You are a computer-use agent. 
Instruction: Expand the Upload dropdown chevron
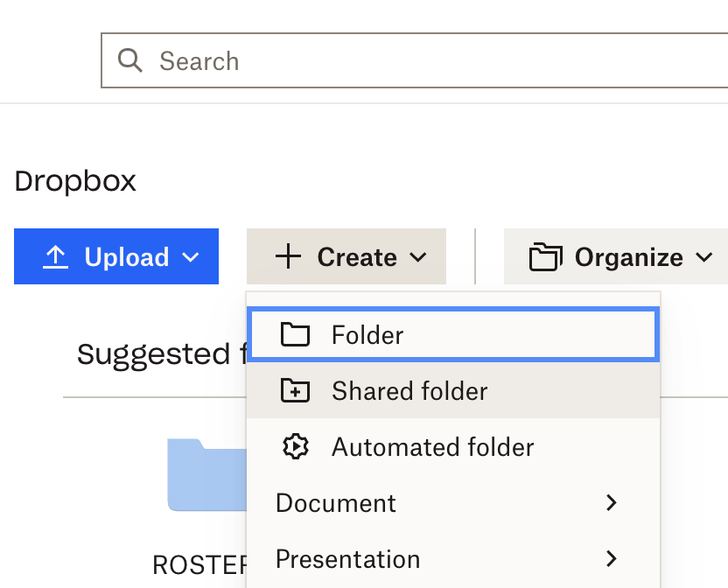190,257
